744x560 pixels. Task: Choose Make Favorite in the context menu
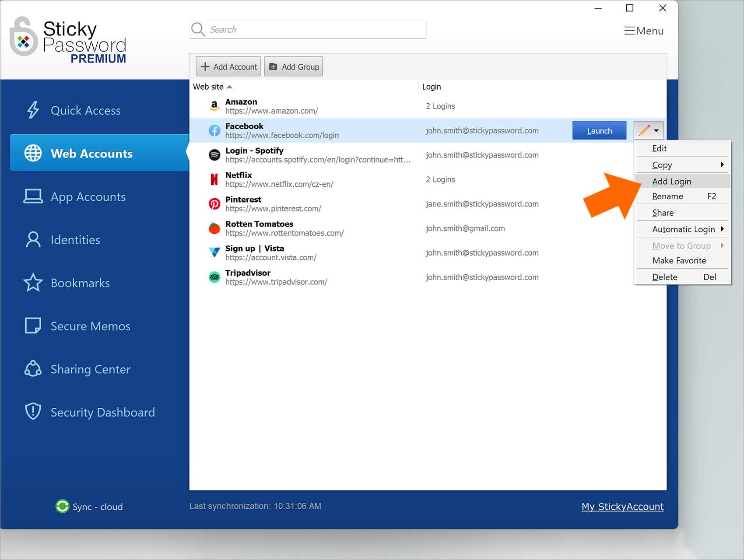[683, 260]
